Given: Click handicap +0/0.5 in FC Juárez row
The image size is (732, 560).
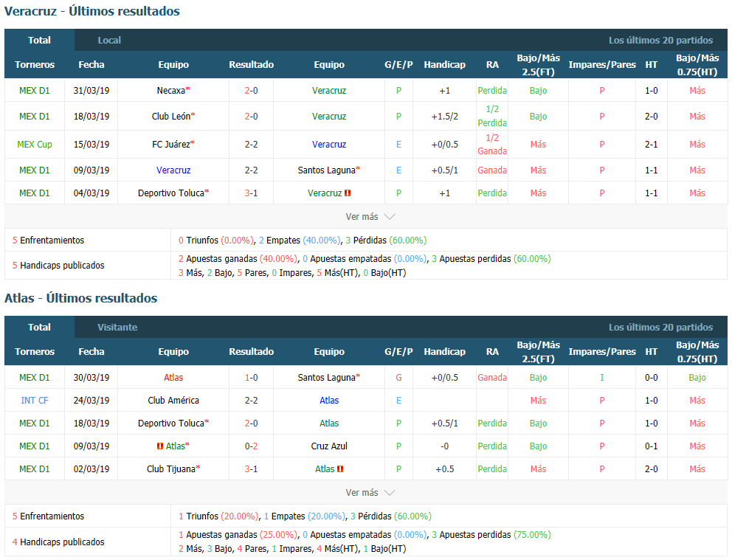Looking at the screenshot, I should click(444, 144).
